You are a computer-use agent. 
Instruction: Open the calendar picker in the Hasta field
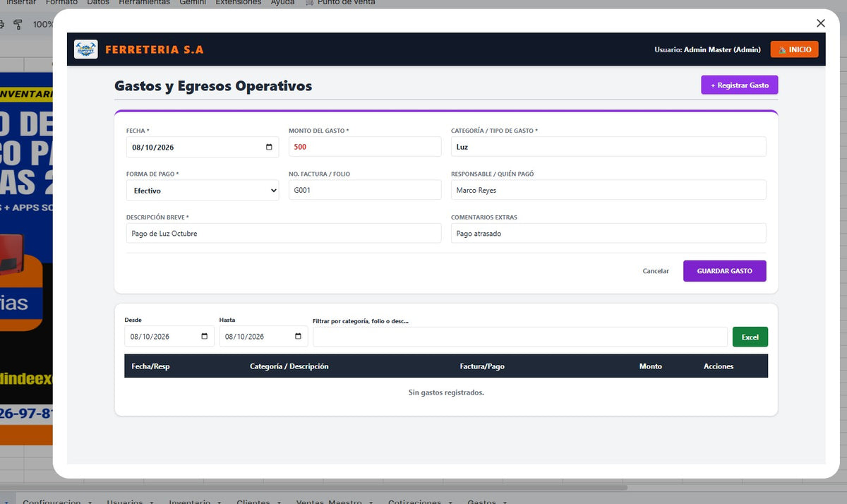299,336
